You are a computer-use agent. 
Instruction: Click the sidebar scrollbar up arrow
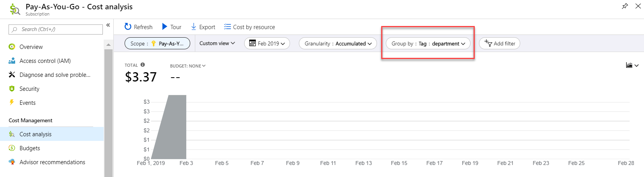click(x=108, y=45)
